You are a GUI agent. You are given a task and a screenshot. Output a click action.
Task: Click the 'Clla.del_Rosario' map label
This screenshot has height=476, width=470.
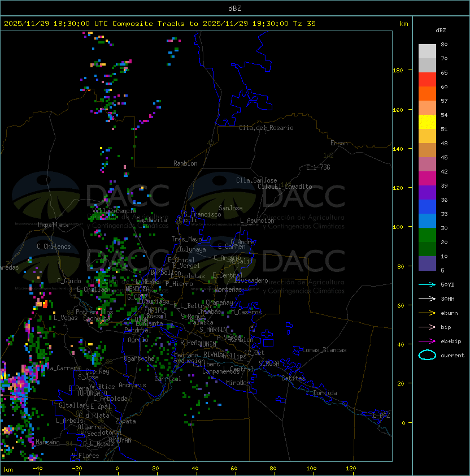(266, 128)
